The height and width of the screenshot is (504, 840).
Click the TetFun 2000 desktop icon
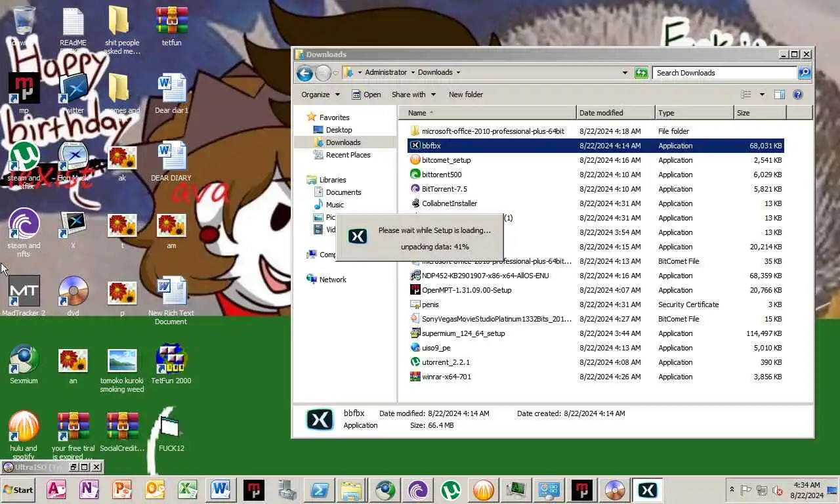[171, 359]
